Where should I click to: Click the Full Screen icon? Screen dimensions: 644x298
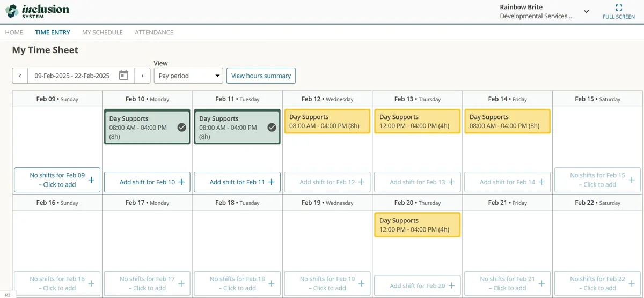pos(619,8)
